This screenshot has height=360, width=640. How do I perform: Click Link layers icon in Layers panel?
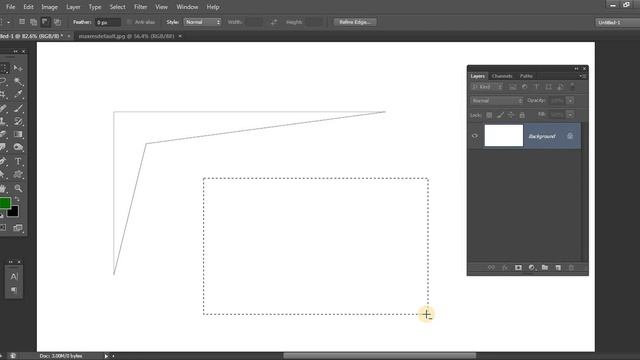tap(491, 268)
